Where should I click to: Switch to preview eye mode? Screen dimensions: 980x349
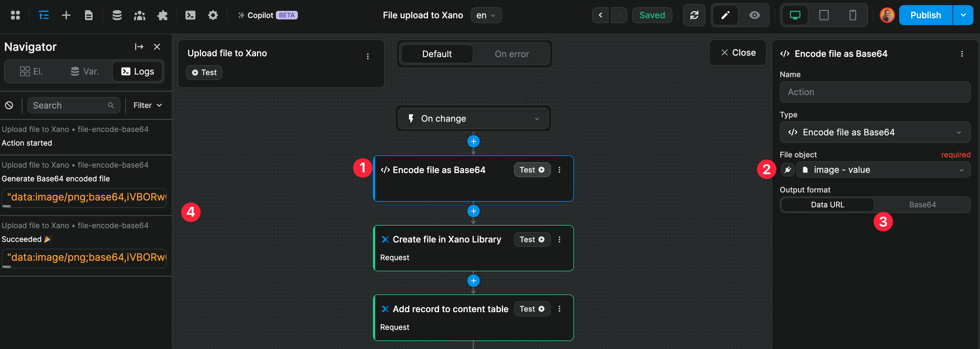pos(754,15)
